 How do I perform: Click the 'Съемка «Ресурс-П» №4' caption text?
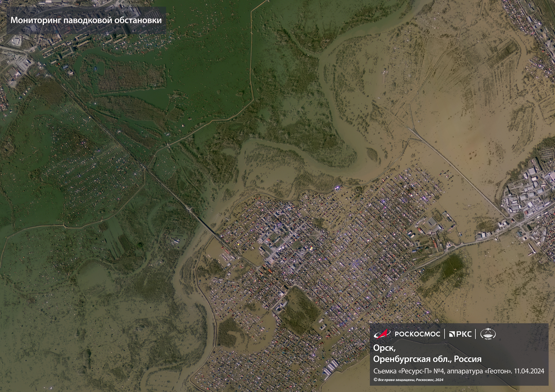(x=409, y=371)
